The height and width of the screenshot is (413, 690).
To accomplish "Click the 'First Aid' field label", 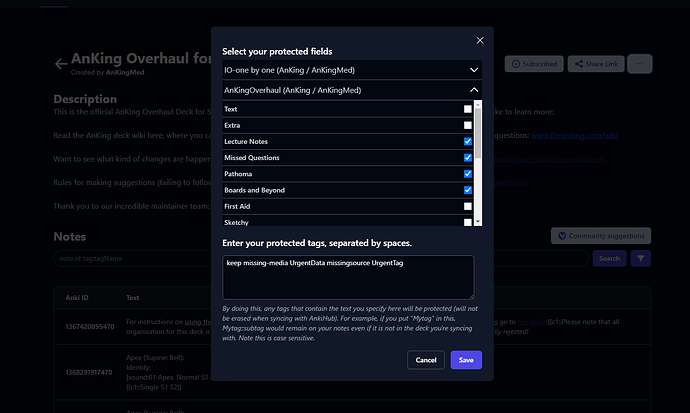I will [x=237, y=206].
